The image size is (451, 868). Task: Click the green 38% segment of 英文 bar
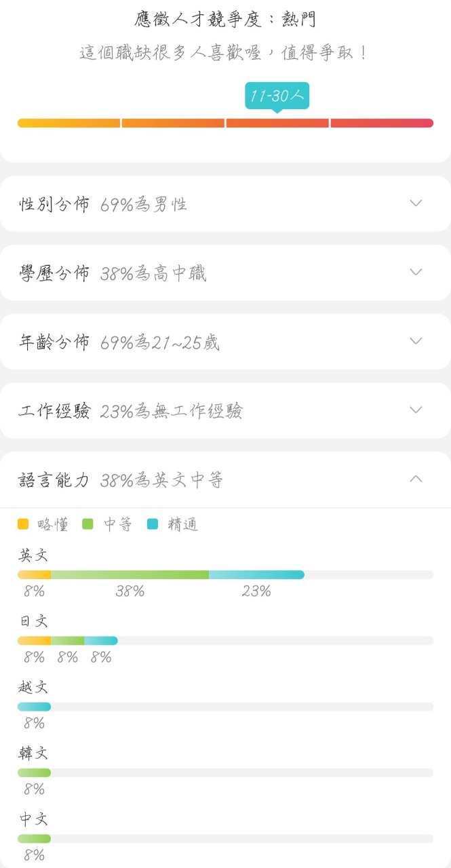pos(130,575)
